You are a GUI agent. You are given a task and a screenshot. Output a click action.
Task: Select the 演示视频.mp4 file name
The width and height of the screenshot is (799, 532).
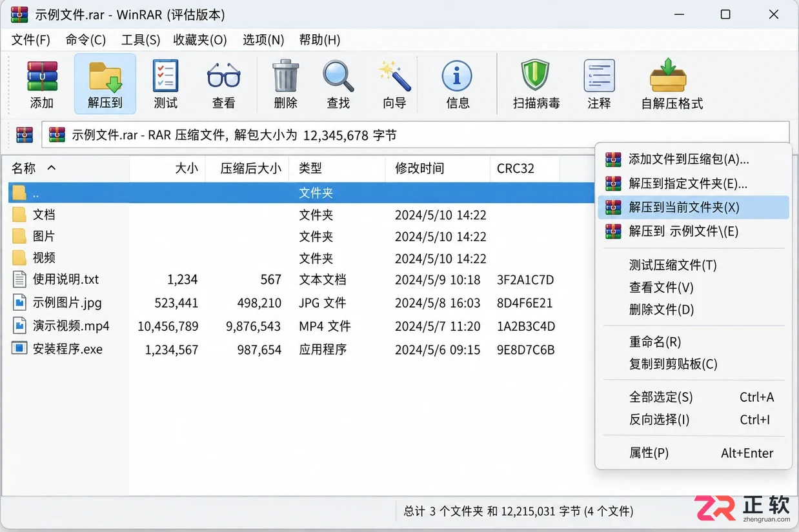click(71, 326)
